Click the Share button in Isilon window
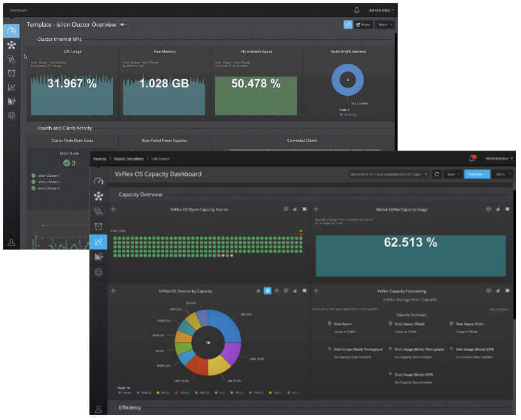 (x=363, y=25)
